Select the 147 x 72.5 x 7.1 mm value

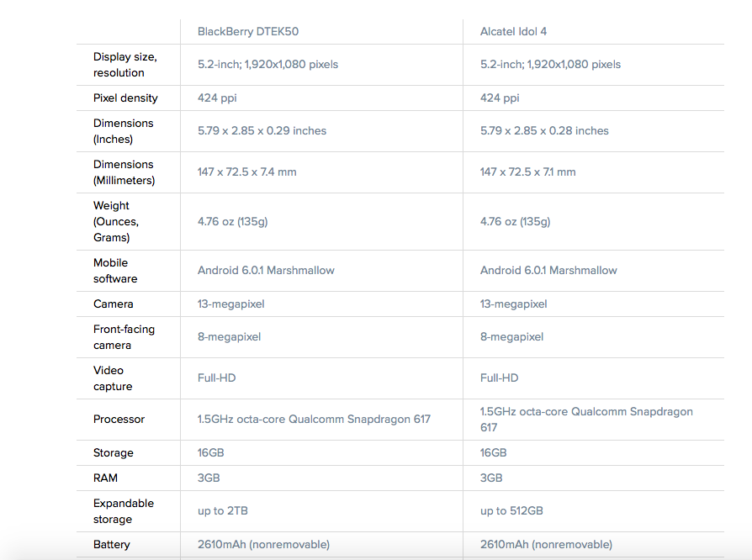(x=527, y=172)
